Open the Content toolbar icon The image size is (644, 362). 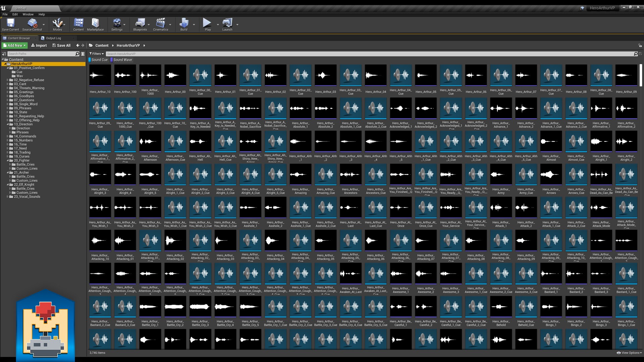click(78, 25)
